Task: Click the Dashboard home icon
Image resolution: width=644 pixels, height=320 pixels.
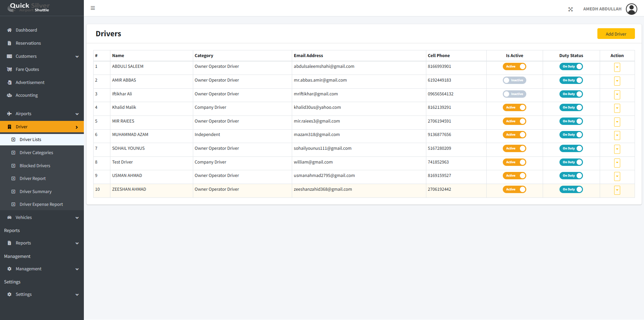Action: [x=9, y=30]
